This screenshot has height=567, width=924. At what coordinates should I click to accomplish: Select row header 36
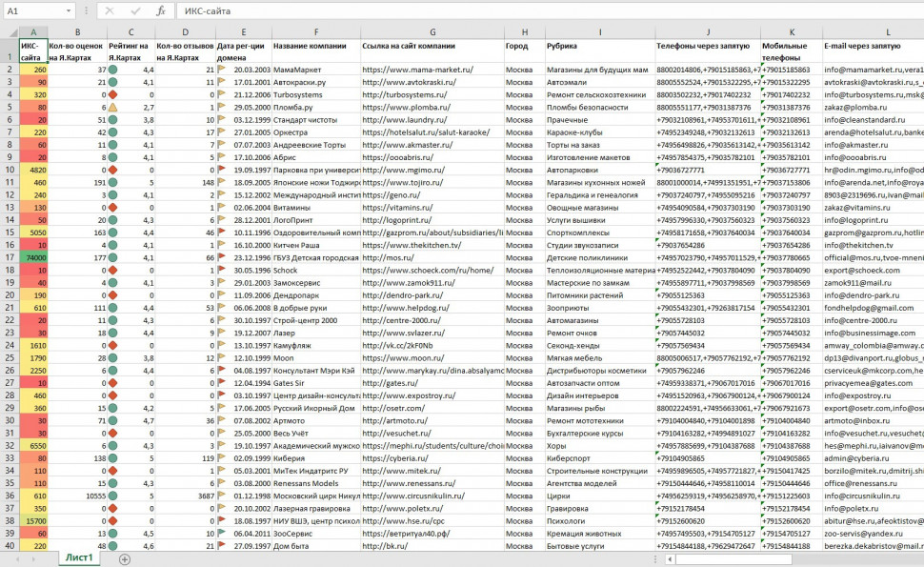click(10, 496)
